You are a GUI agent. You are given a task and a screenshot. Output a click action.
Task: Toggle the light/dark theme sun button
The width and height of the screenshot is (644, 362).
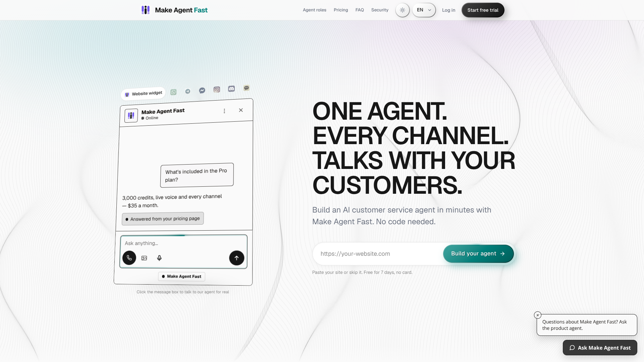(402, 10)
